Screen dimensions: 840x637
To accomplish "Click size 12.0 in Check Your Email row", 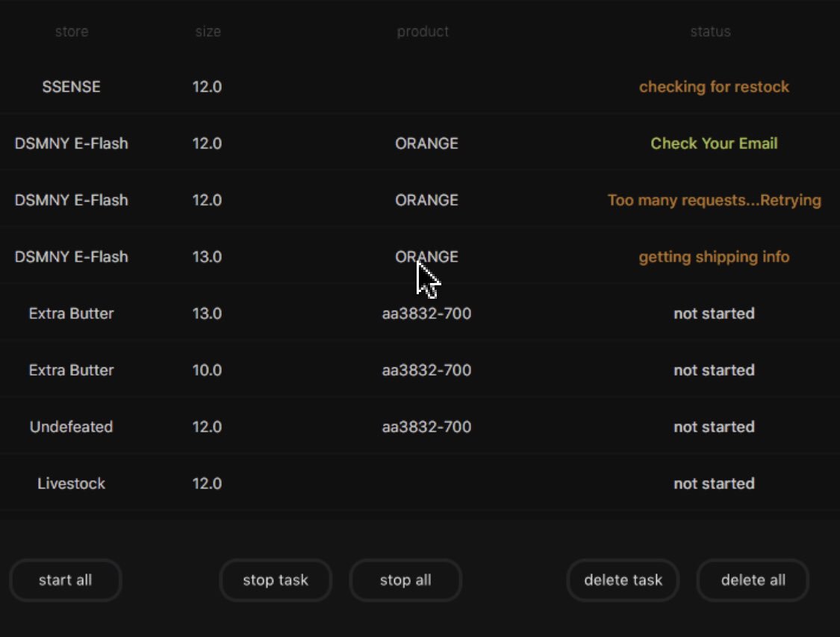I will point(208,143).
